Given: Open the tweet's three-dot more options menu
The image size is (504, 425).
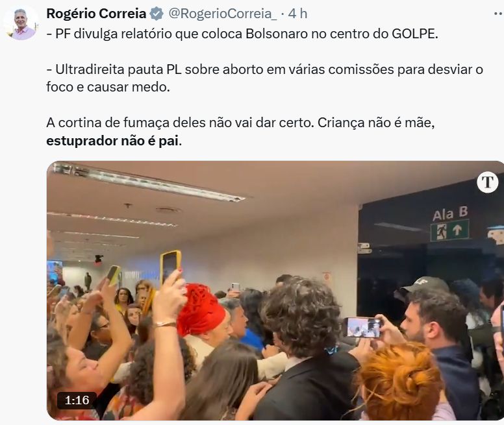Looking at the screenshot, I should [499, 14].
